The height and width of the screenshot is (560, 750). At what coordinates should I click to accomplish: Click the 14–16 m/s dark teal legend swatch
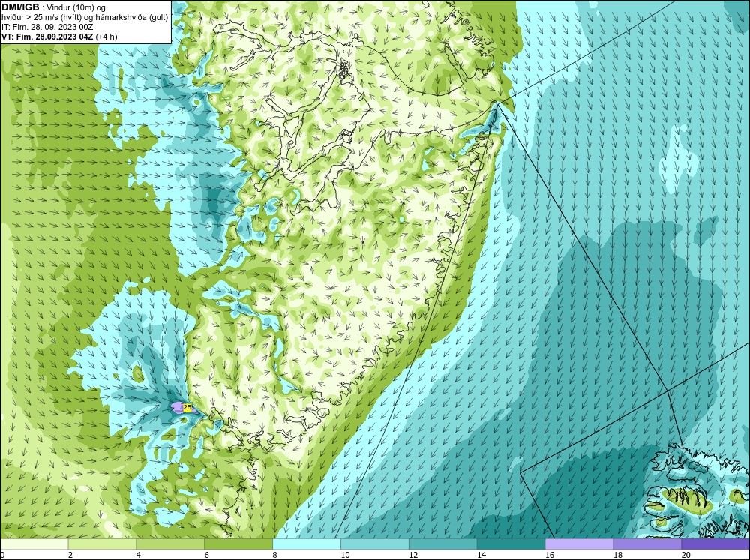(x=511, y=544)
